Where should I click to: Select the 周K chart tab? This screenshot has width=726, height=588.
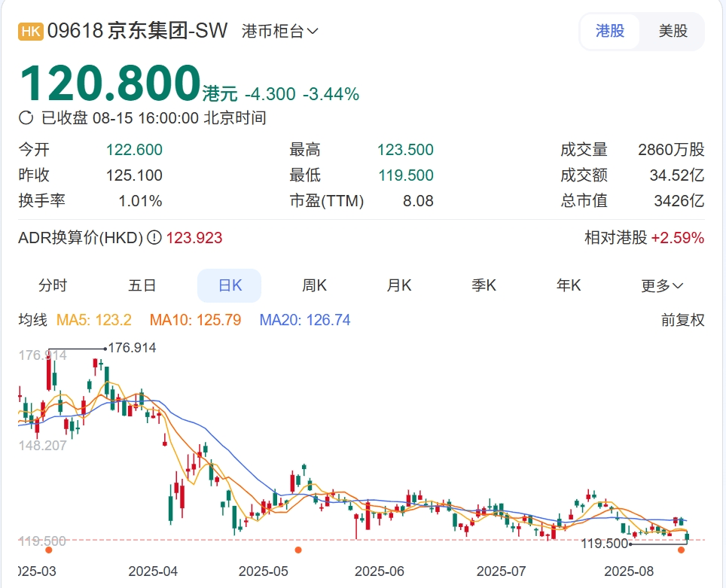(314, 285)
